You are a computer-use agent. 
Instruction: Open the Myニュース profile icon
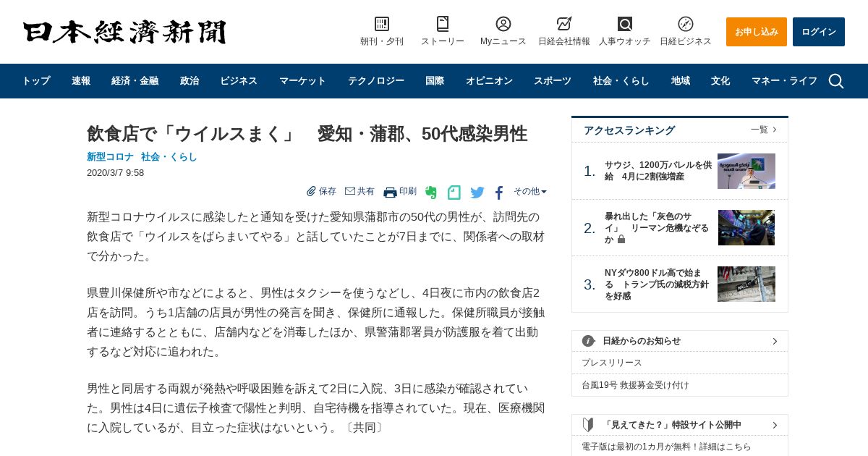pos(503,24)
